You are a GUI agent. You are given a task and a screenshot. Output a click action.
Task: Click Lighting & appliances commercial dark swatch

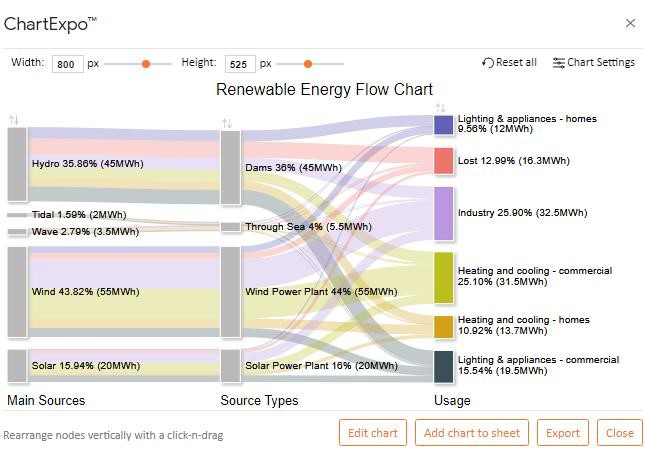pos(443,367)
